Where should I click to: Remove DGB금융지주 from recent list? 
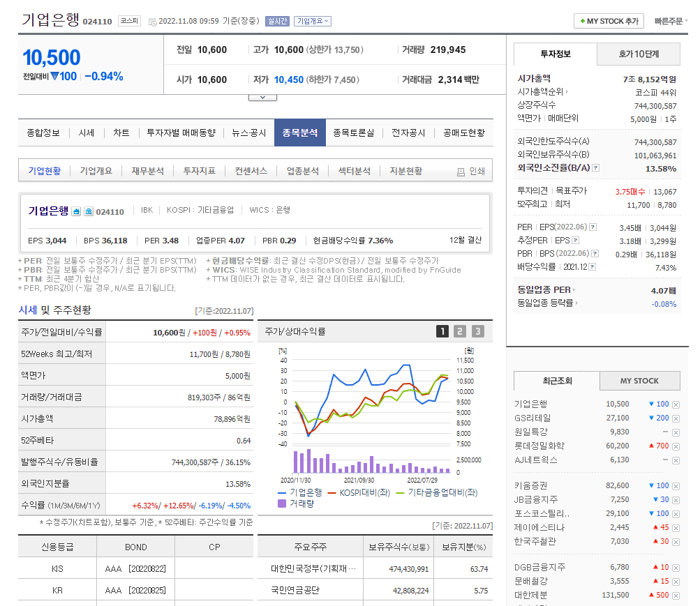[x=676, y=568]
